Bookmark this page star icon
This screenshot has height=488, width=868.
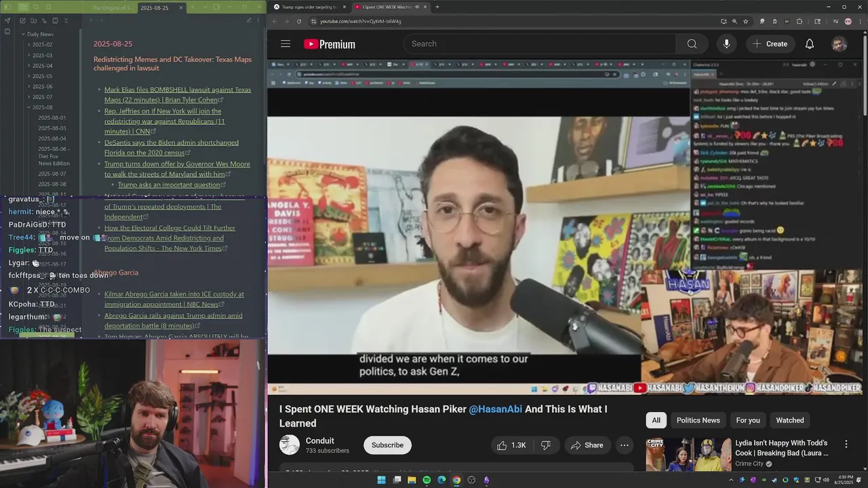pos(745,21)
